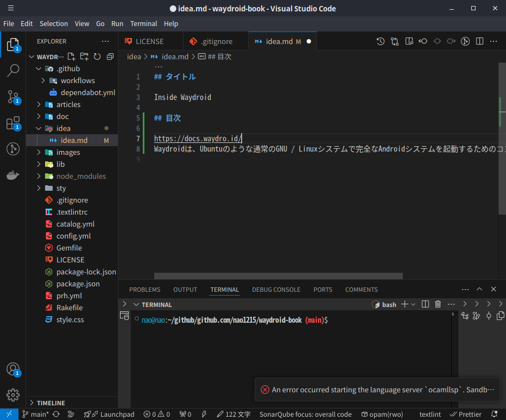The image size is (506, 420).
Task: Switch to the DEBUG CONSOLE tab
Action: [x=276, y=290]
